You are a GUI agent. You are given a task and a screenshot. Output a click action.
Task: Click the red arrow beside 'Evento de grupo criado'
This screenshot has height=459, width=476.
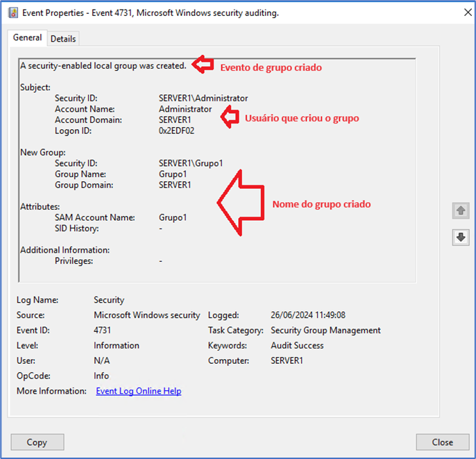(x=203, y=65)
